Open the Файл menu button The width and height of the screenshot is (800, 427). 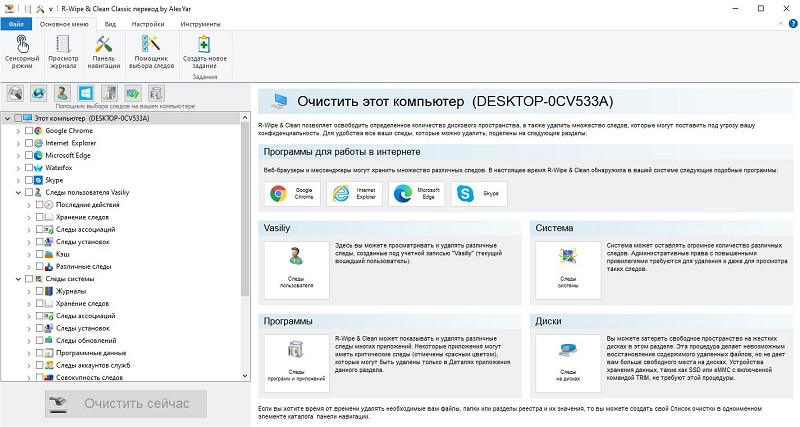coord(15,22)
